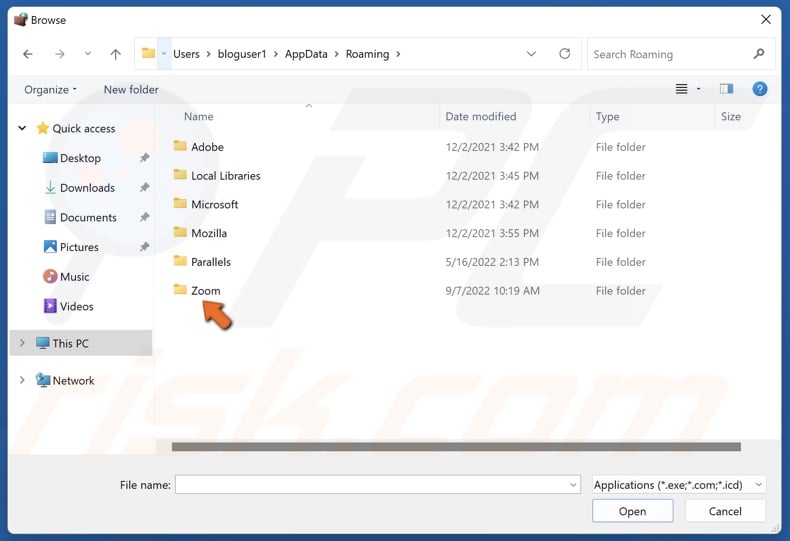Open the File name dropdown arrow
This screenshot has width=790, height=541.
click(573, 485)
